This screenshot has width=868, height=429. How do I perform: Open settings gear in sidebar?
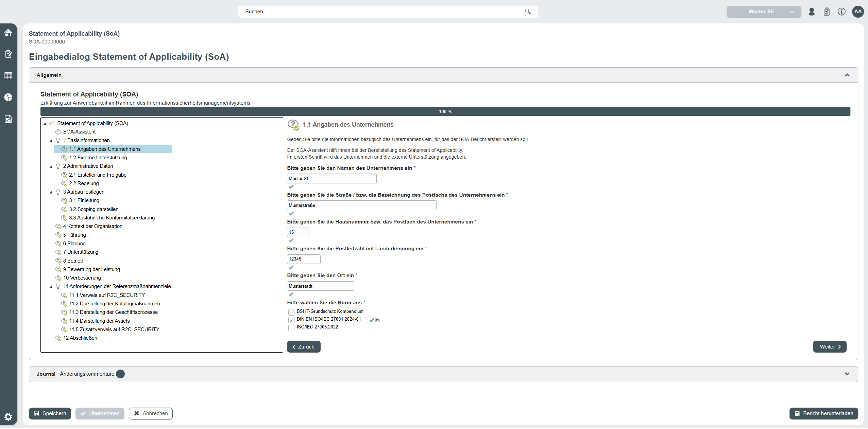tap(8, 416)
